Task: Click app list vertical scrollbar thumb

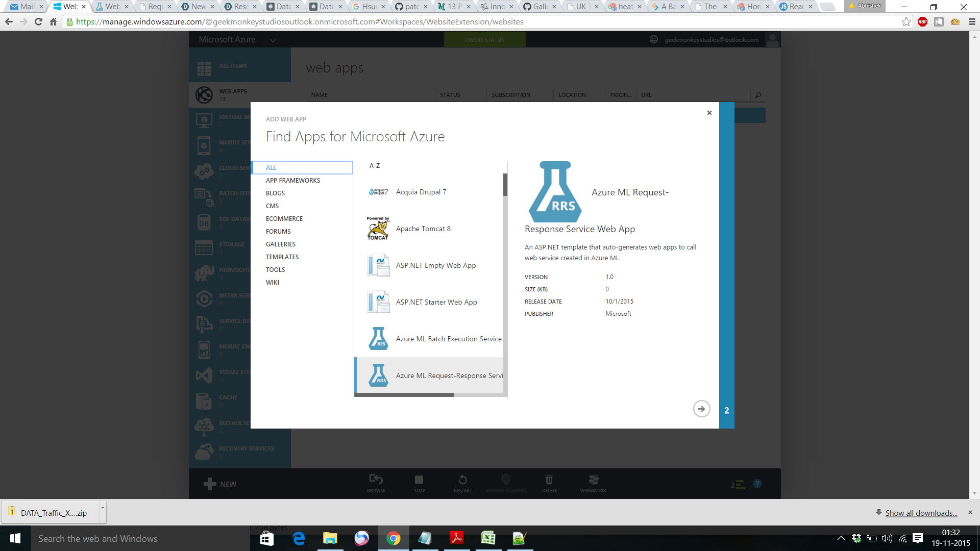Action: click(505, 185)
